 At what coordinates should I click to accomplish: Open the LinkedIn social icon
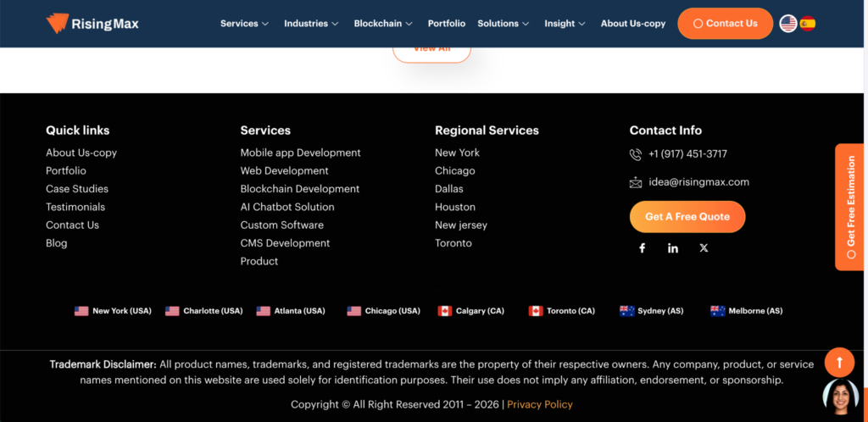click(x=673, y=248)
